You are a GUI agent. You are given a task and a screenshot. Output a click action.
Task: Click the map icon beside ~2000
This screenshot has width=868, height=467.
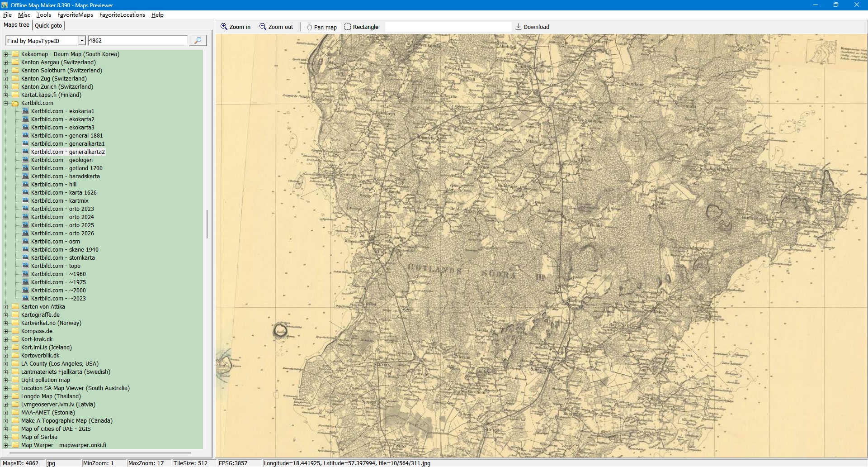(x=25, y=290)
